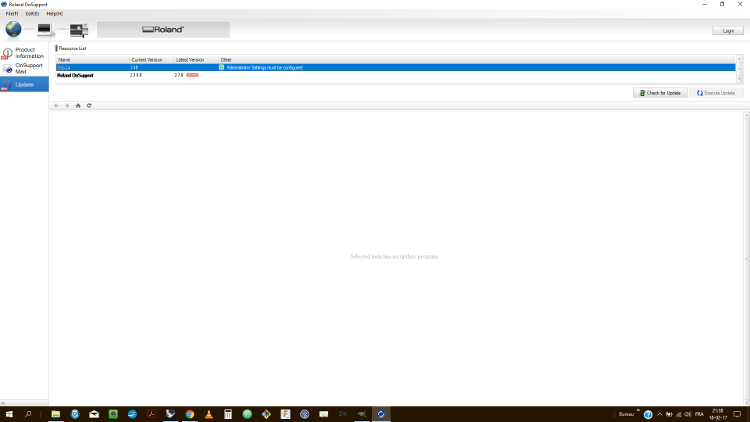Click the taskbar clock
The width and height of the screenshot is (750, 422).
coord(718,415)
